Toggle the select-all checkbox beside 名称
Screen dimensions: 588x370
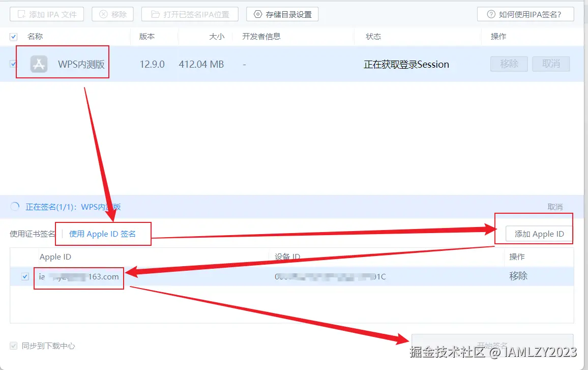pos(14,37)
